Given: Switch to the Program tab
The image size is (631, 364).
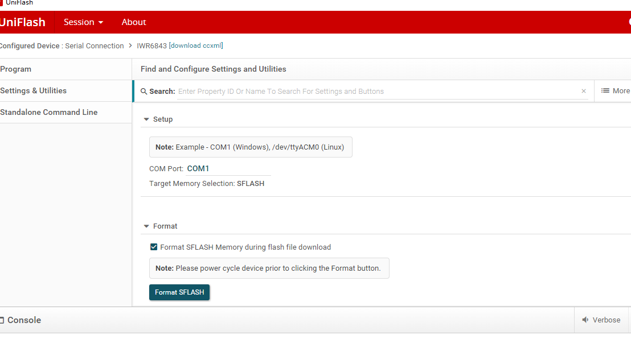Looking at the screenshot, I should pos(65,69).
